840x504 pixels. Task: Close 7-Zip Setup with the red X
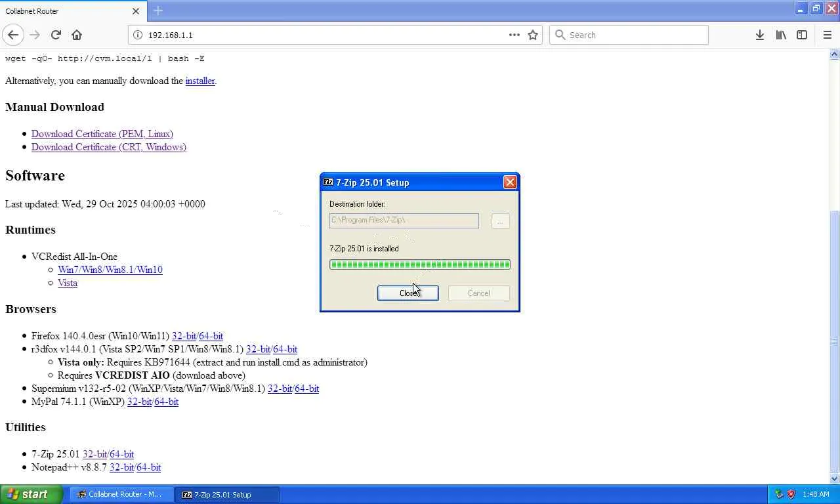point(510,182)
